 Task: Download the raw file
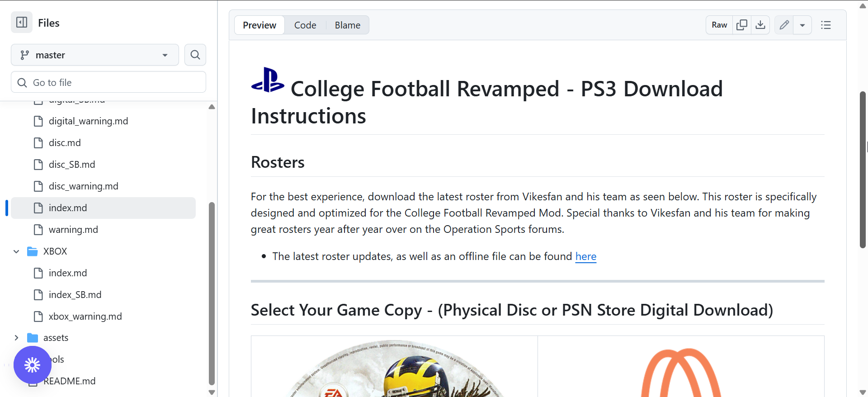coord(760,25)
